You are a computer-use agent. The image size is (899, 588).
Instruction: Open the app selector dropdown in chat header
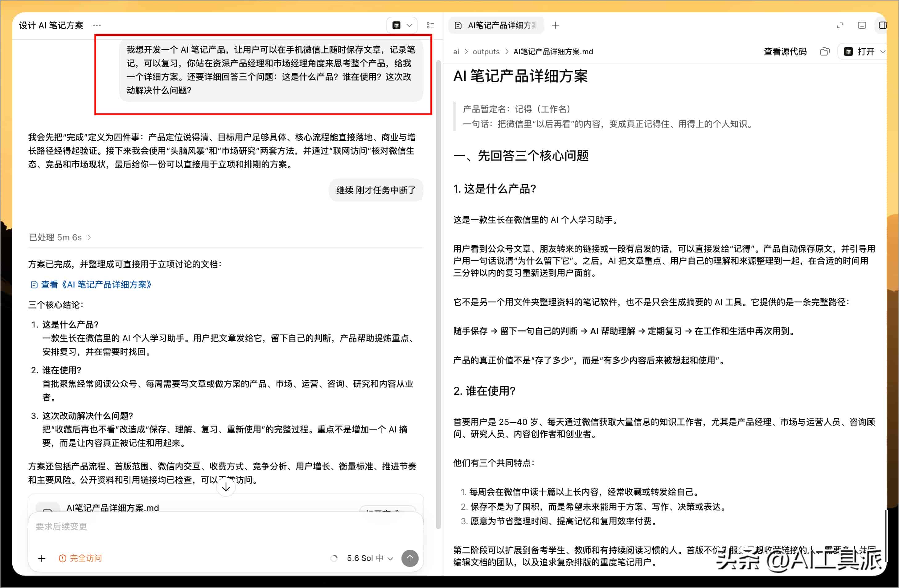401,25
